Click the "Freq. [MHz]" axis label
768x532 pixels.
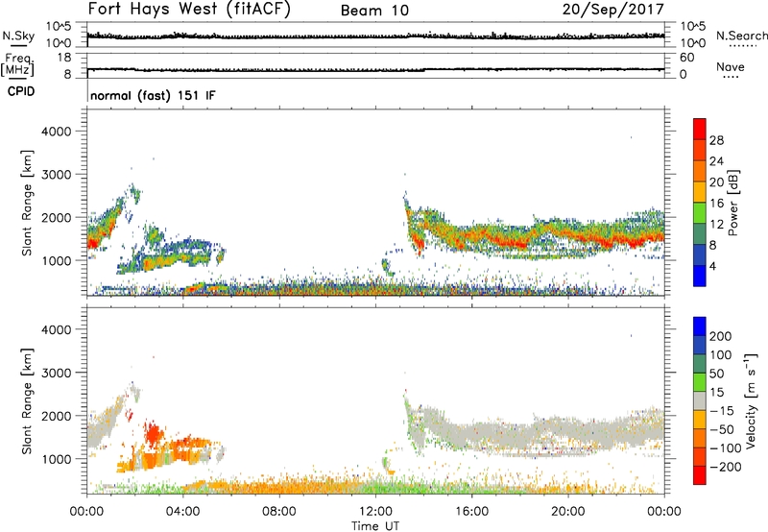click(x=17, y=64)
